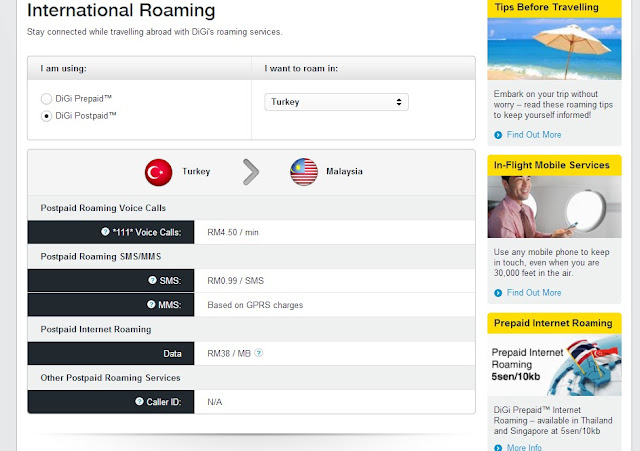
Task: Click the help icon beside MMS
Action: click(x=151, y=304)
